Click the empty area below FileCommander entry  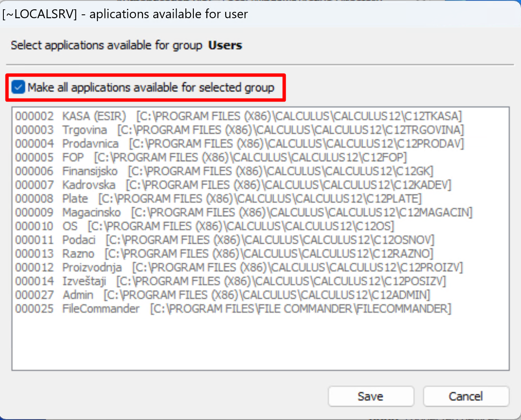coord(260,343)
